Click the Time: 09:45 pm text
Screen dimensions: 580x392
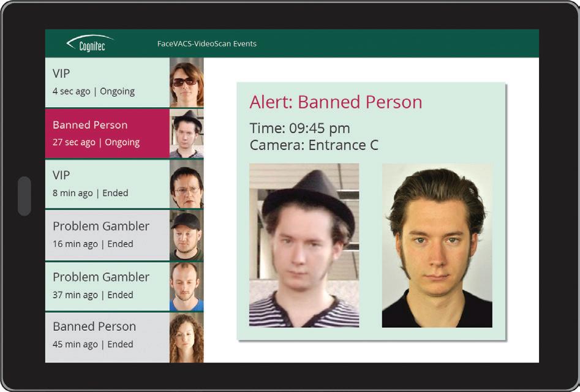point(299,129)
